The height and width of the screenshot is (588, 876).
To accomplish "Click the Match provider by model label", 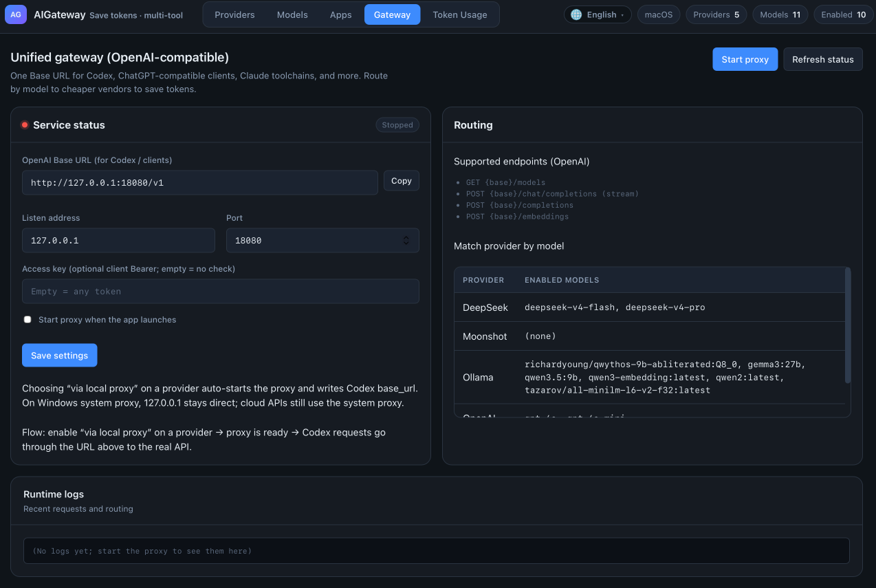I will (509, 246).
